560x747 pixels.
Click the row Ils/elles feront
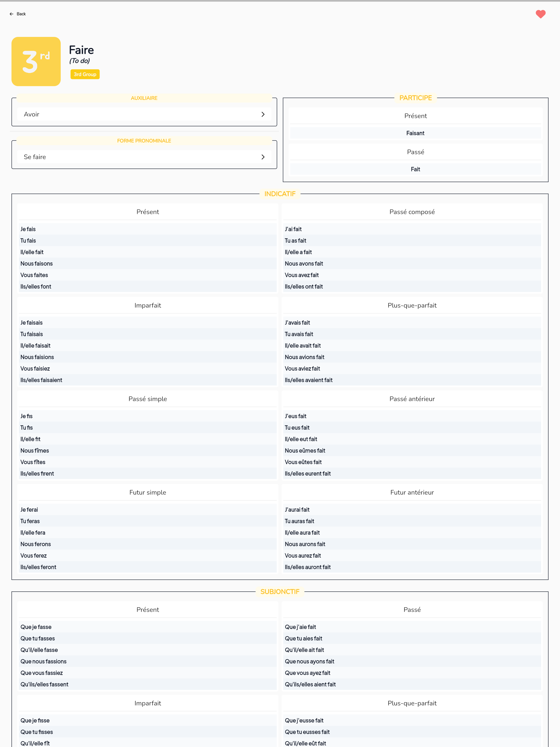[148, 567]
